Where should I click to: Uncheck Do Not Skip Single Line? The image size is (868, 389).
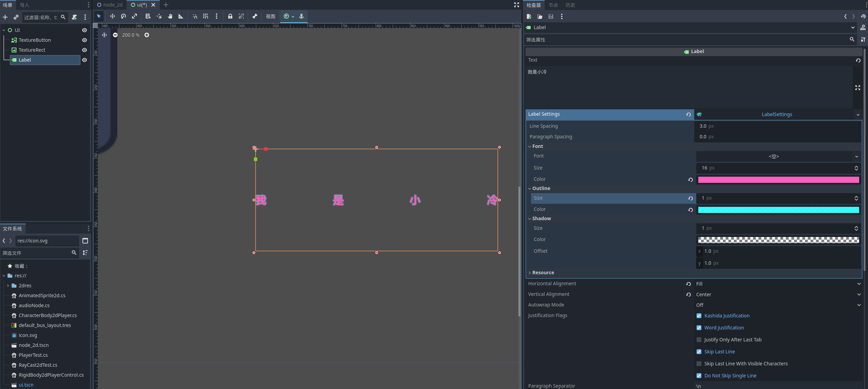[x=699, y=376]
